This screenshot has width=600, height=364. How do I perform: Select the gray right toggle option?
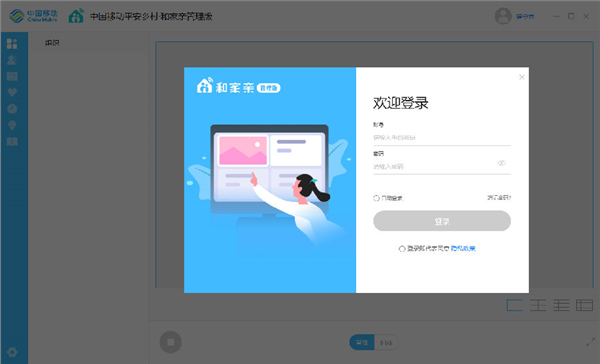point(386,342)
